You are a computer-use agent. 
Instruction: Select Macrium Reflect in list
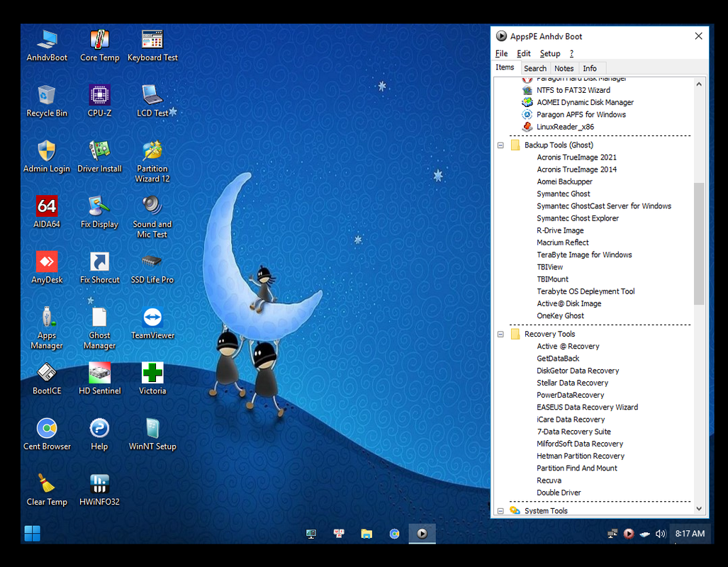[563, 243]
